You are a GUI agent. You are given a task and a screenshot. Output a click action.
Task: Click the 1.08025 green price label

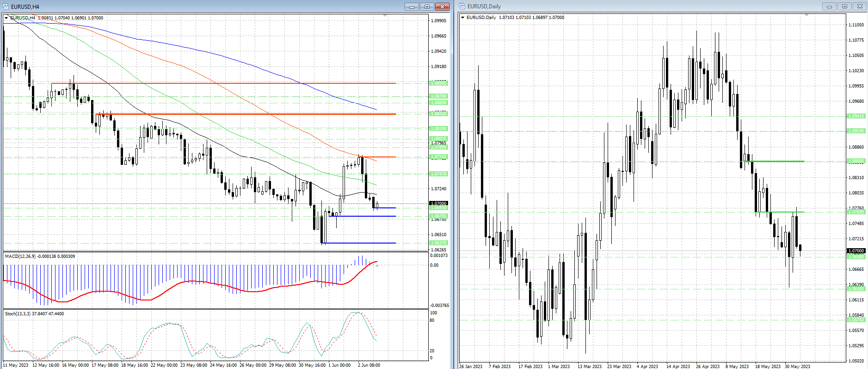pyautogui.click(x=439, y=139)
